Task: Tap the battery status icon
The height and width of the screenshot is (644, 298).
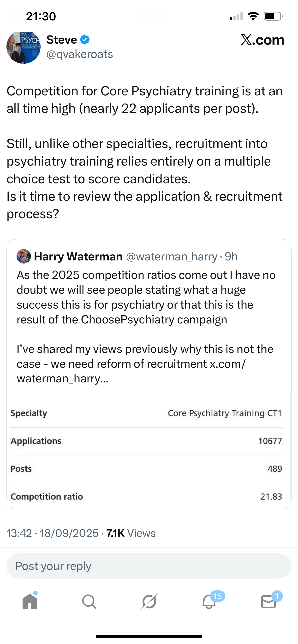Action: click(273, 17)
